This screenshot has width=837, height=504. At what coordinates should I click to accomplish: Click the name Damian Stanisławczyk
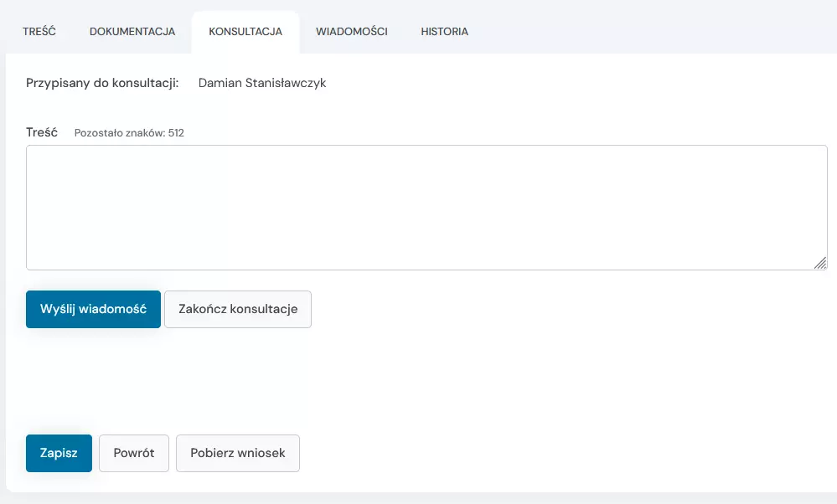pos(261,83)
